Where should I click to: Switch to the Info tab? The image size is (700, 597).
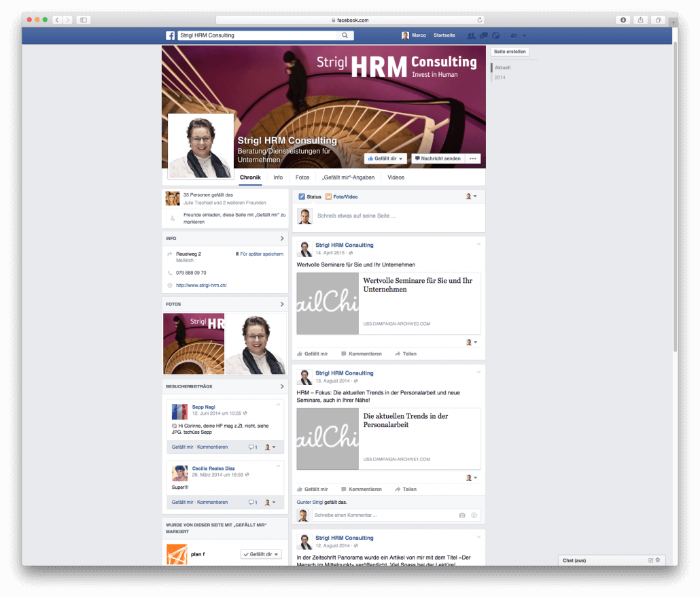click(278, 177)
